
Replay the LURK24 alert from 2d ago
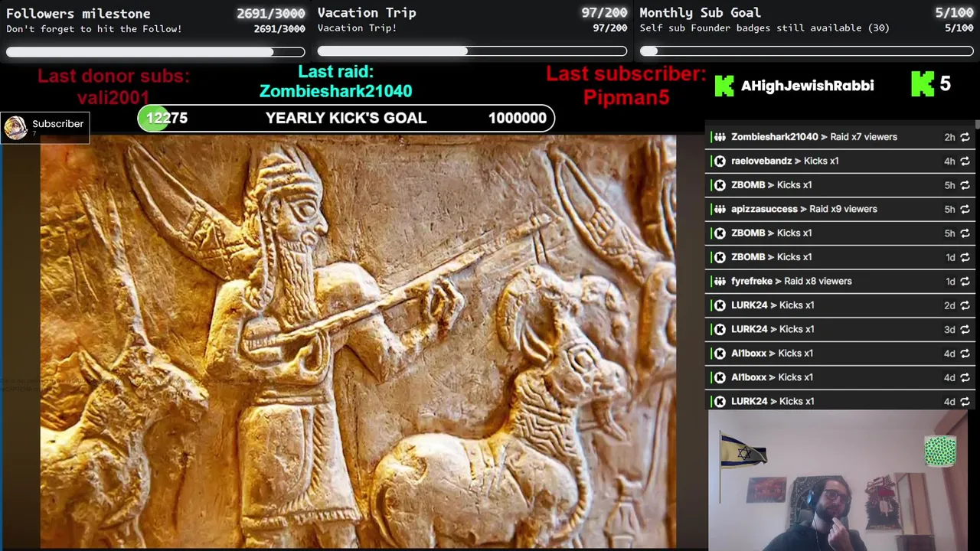[x=965, y=306]
